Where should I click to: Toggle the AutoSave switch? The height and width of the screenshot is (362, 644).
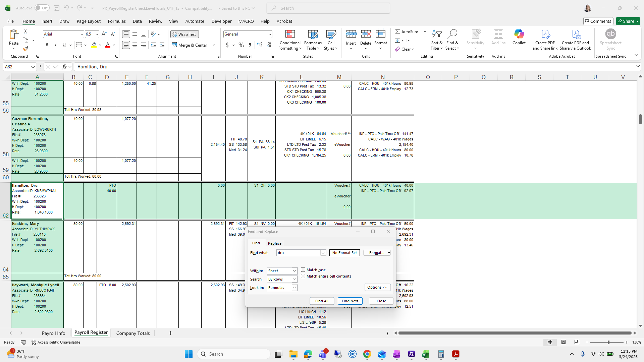pos(42,8)
